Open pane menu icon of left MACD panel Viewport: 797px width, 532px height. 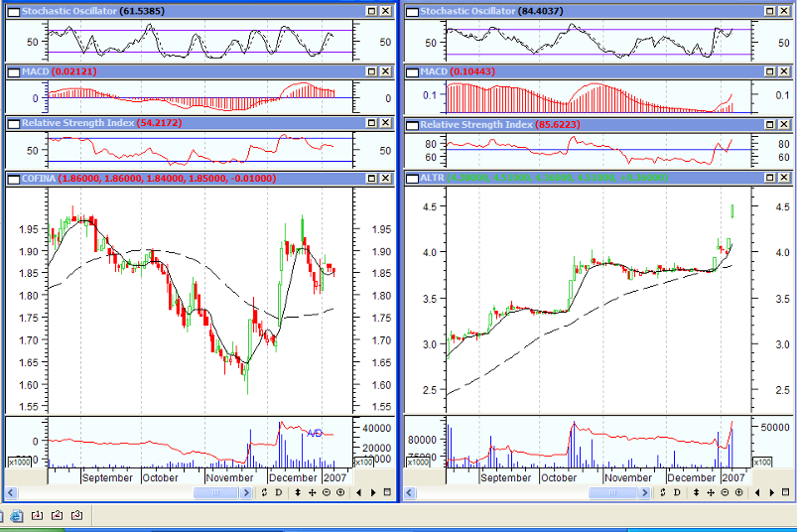click(x=14, y=71)
